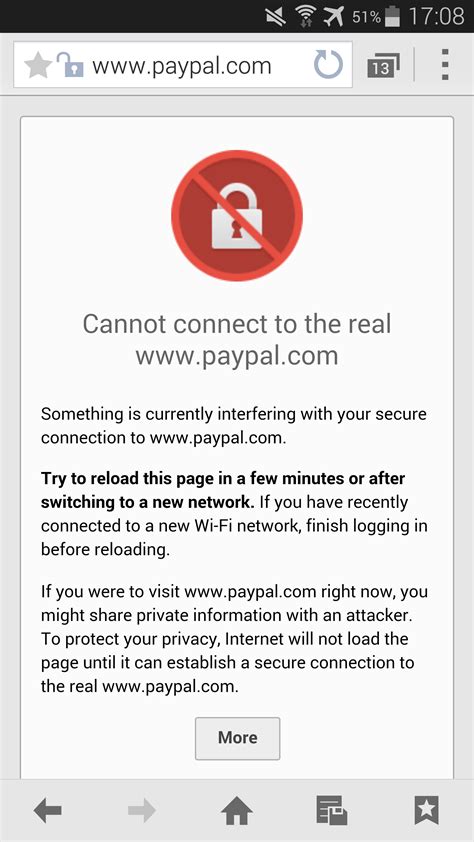Open the windows manager icon in bottom bar
Image resolution: width=474 pixels, height=842 pixels.
pyautogui.click(x=331, y=810)
